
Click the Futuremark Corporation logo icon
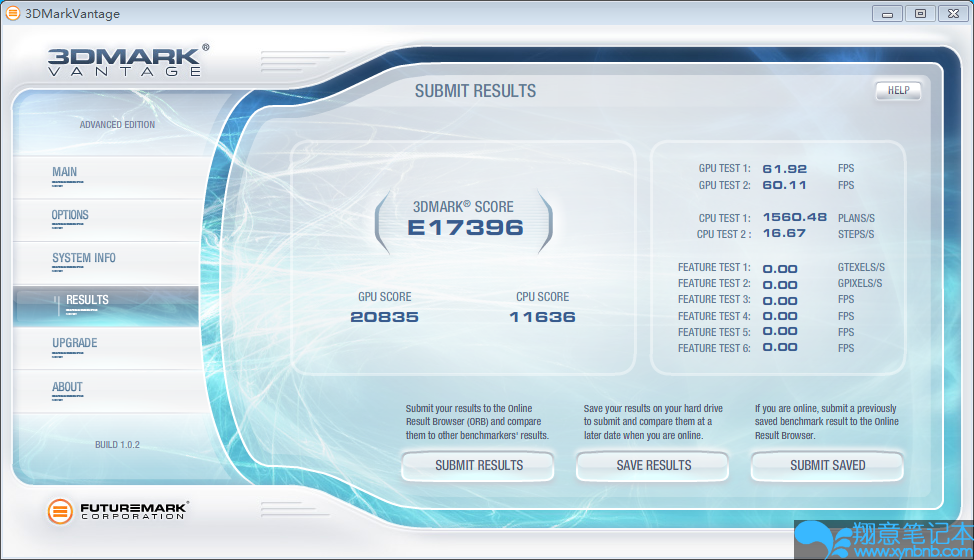click(60, 511)
